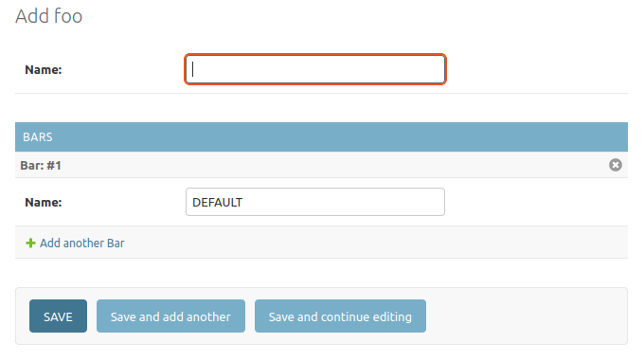Click the Name label of the foo field
This screenshot has width=644, height=361.
tap(44, 70)
